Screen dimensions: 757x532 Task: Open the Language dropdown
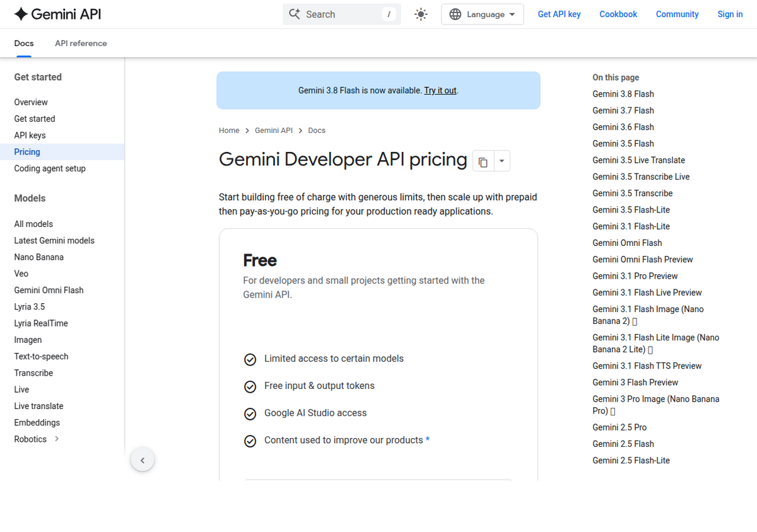point(483,14)
